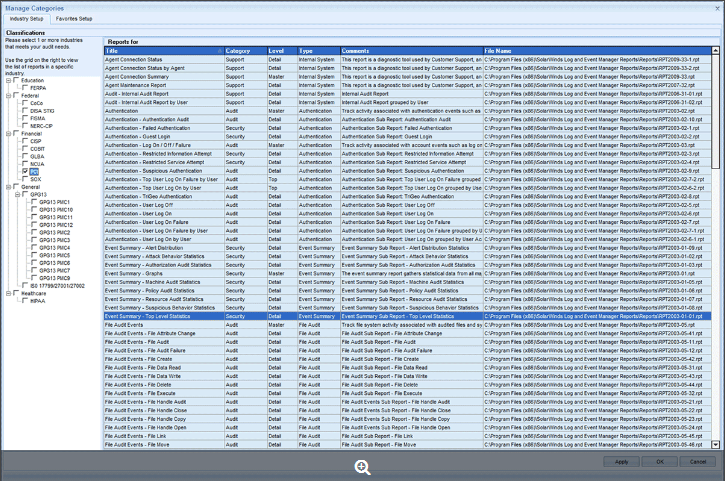Sort by the Category column header
This screenshot has height=481, width=725.
point(246,51)
